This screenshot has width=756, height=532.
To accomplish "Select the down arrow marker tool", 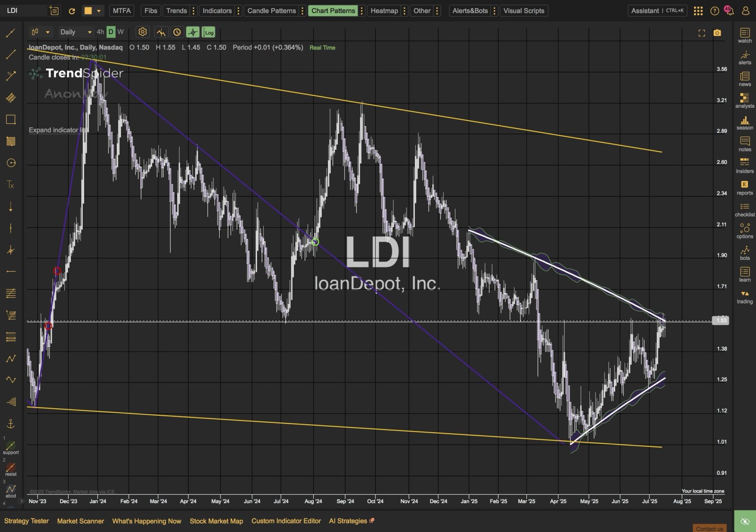I will [x=10, y=206].
